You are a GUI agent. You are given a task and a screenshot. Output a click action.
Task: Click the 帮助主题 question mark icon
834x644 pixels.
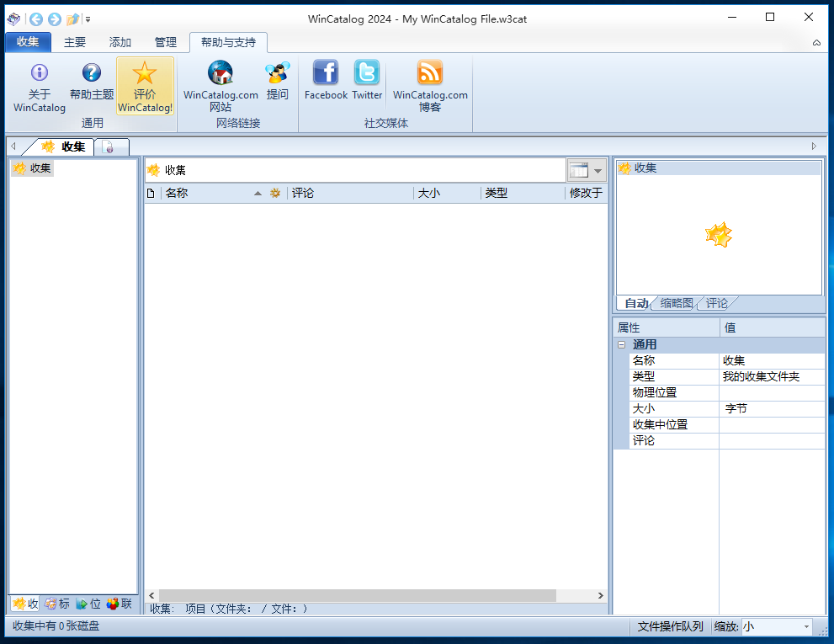91,73
